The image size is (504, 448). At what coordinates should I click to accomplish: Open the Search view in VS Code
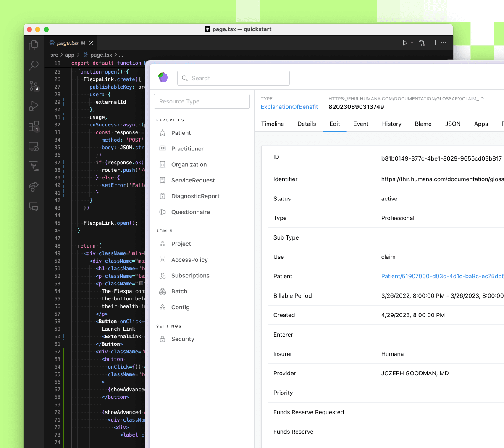pyautogui.click(x=34, y=65)
